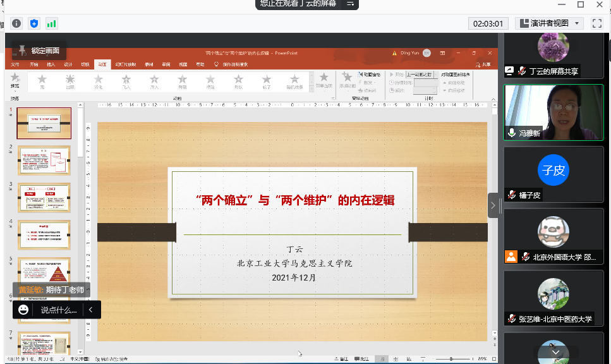Click the 02:03:01 meeting timer
611x364 pixels.
489,23
